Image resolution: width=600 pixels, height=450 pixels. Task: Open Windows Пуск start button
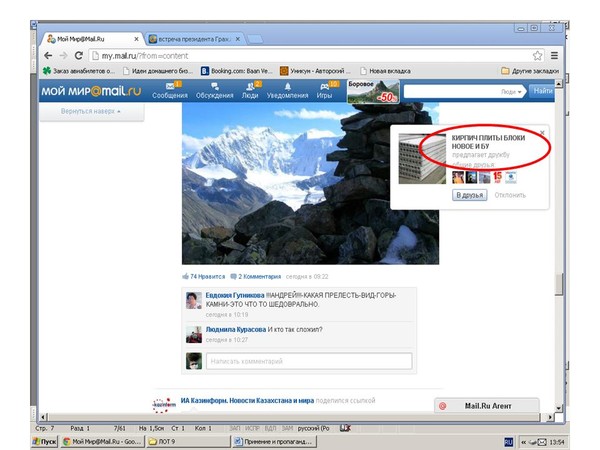(x=44, y=442)
